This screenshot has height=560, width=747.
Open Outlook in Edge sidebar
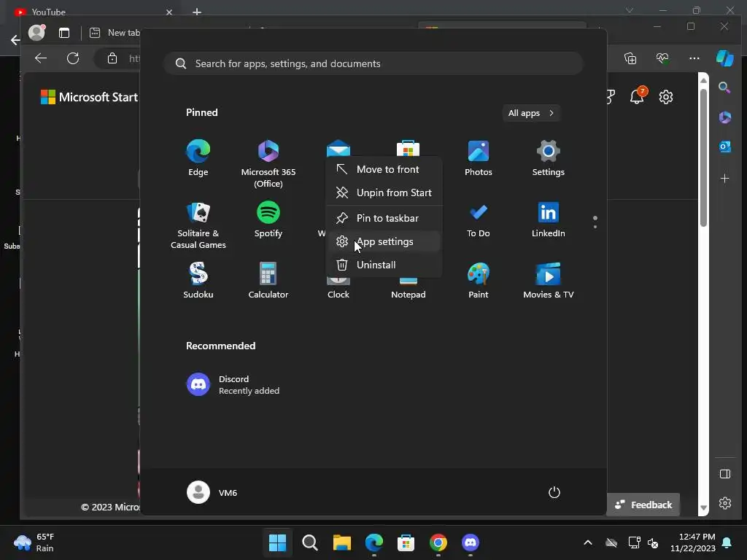coord(724,147)
